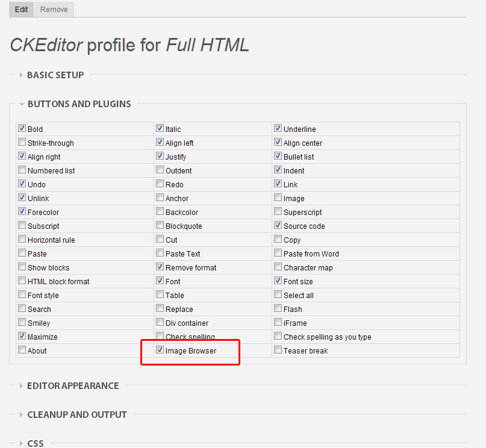Enable the Div container checkbox

[160, 322]
